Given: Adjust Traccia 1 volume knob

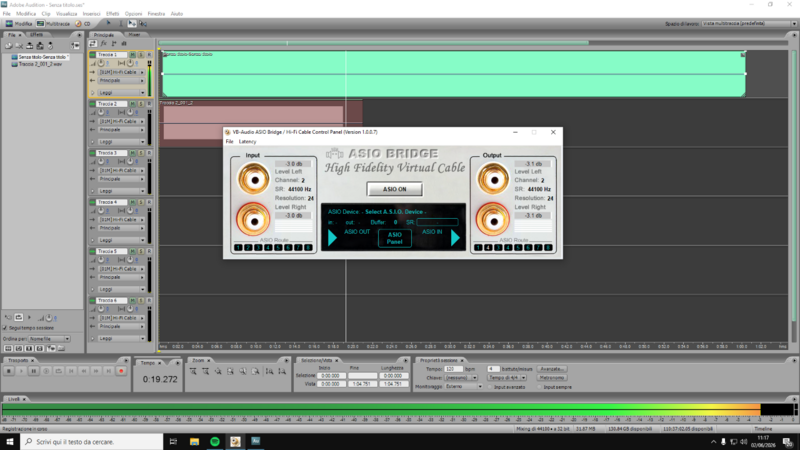Looking at the screenshot, I should coord(101,63).
